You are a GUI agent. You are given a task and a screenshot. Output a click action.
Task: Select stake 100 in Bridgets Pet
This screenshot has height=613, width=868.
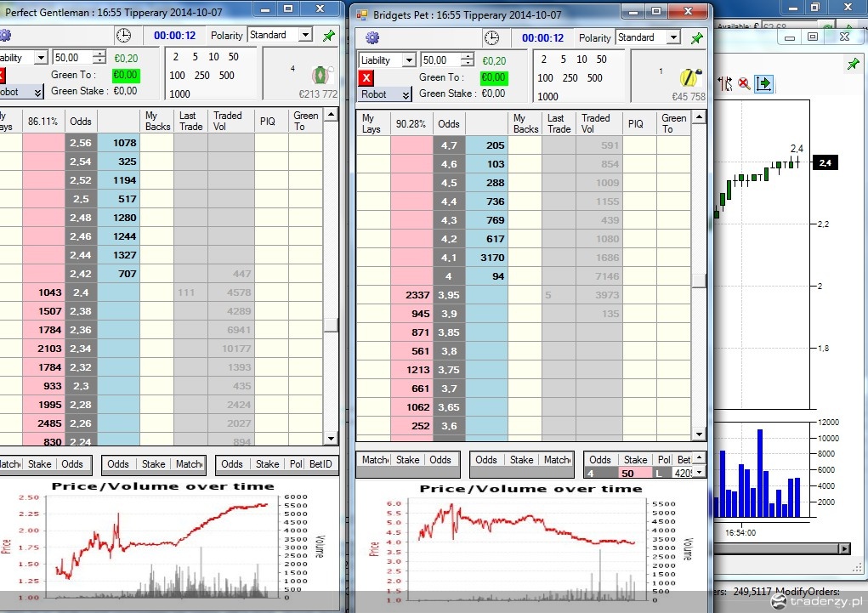545,78
